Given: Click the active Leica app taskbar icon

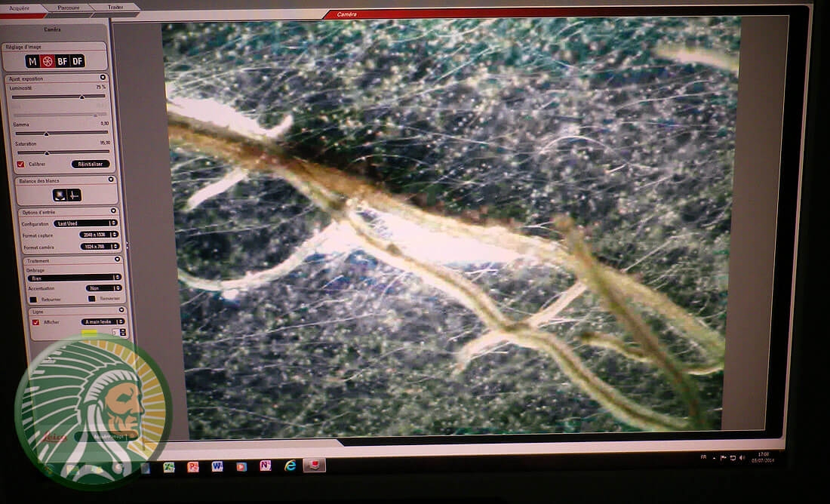Looking at the screenshot, I should (x=315, y=465).
